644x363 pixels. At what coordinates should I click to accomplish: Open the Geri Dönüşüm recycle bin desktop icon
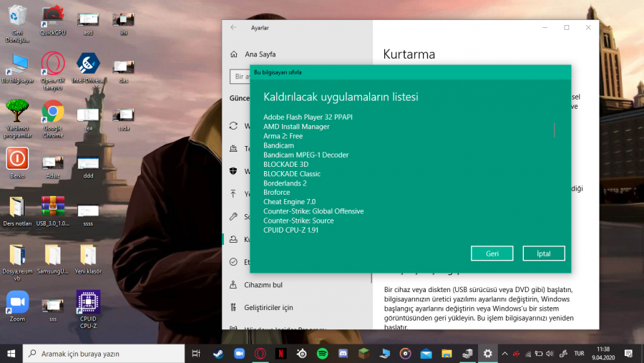tap(17, 23)
